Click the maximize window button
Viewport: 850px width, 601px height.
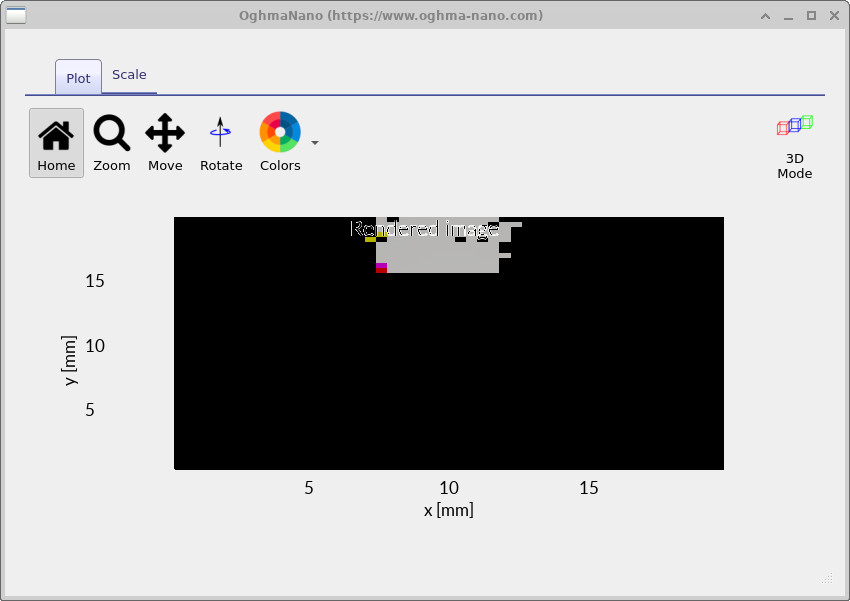(811, 15)
